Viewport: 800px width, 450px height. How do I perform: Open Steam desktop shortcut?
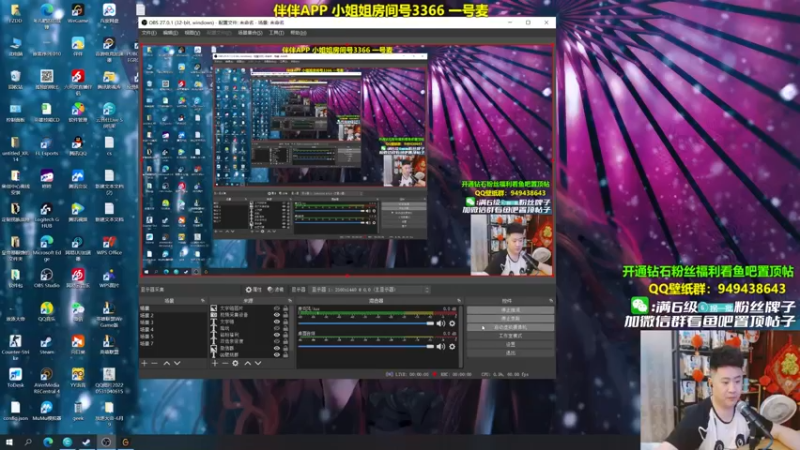[46, 344]
